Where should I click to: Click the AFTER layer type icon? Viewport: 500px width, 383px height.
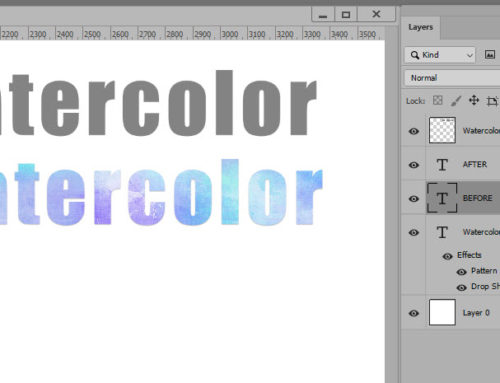coord(442,165)
